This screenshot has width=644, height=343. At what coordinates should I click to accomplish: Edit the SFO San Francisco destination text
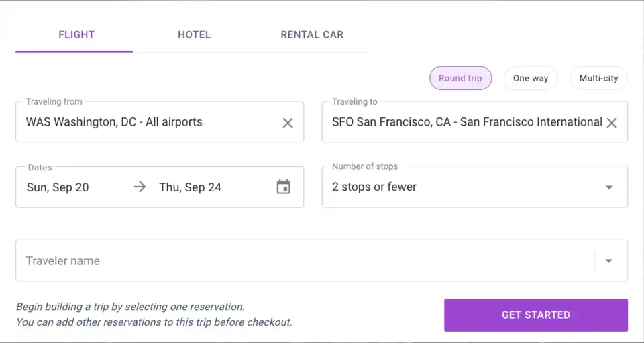[x=467, y=122]
